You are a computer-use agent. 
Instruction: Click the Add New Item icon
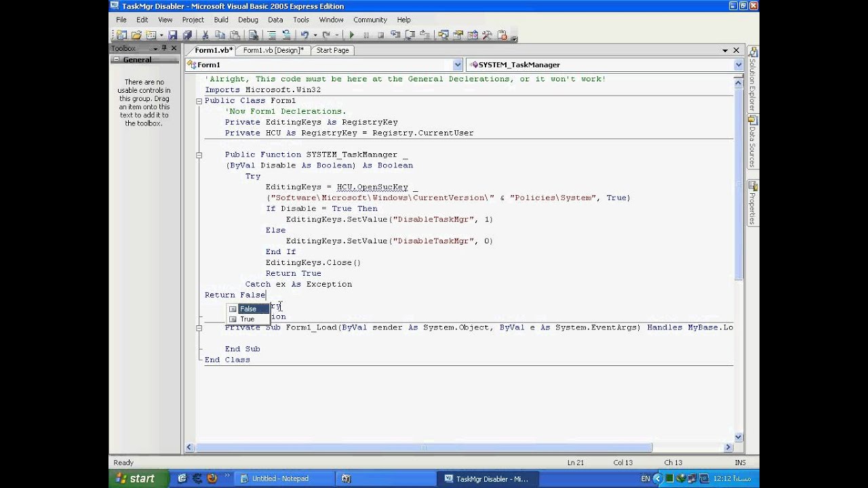click(151, 35)
